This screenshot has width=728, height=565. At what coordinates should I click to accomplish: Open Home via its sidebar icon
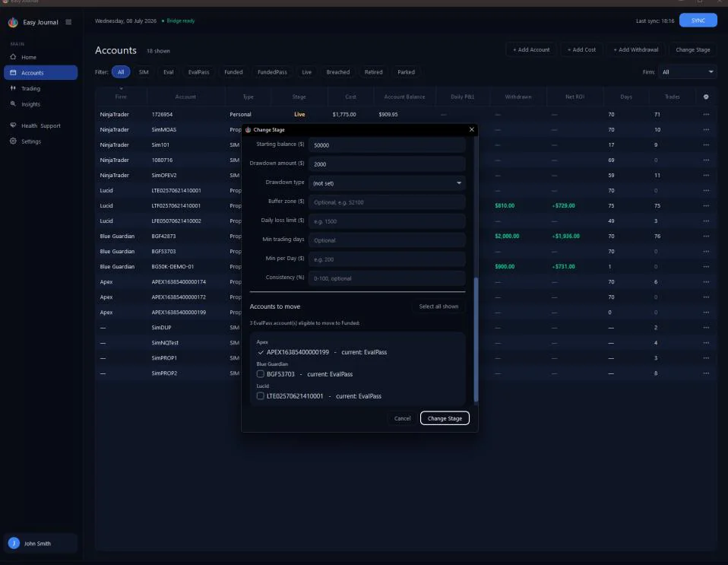point(13,57)
